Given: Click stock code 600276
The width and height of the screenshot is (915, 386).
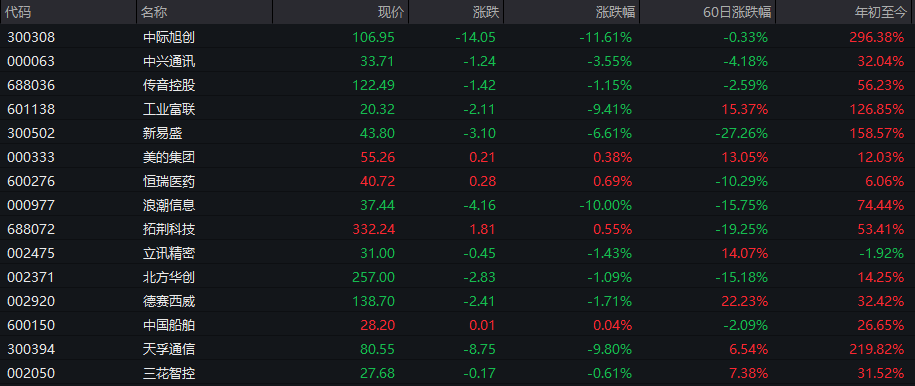Looking at the screenshot, I should point(31,181).
